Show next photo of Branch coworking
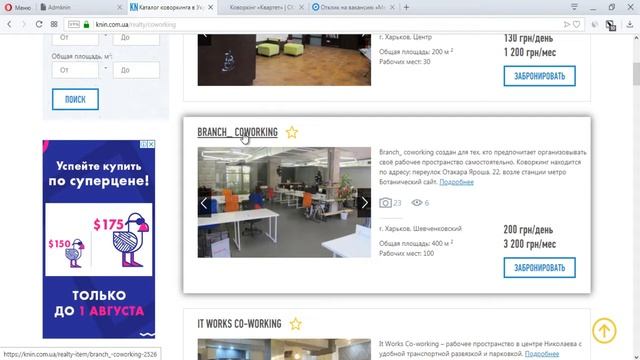Image resolution: width=640 pixels, height=360 pixels. pos(364,203)
